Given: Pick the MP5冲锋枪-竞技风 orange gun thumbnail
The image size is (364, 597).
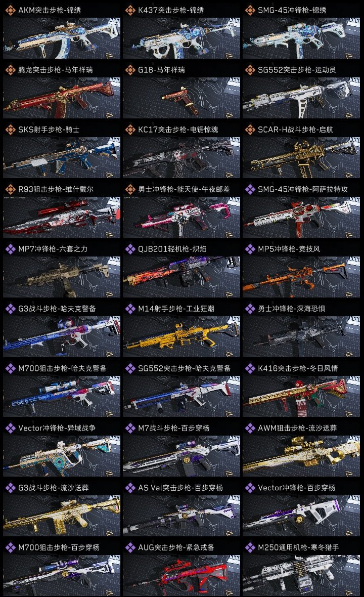Looking at the screenshot, I should pyautogui.click(x=301, y=277).
